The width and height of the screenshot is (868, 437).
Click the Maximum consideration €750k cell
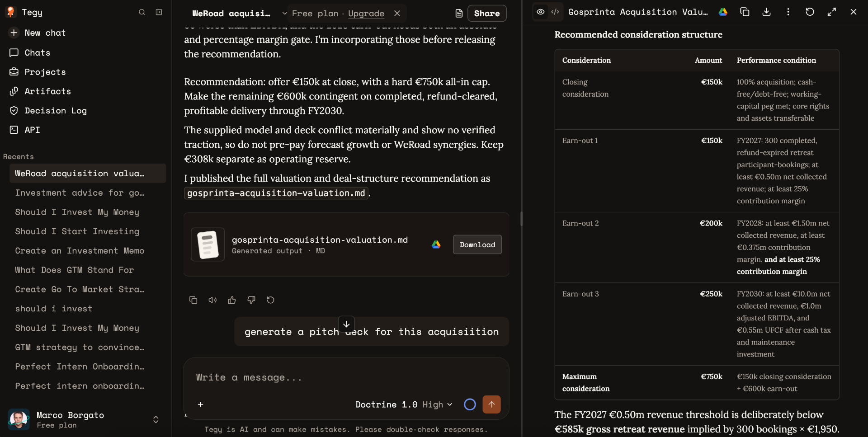(x=711, y=376)
